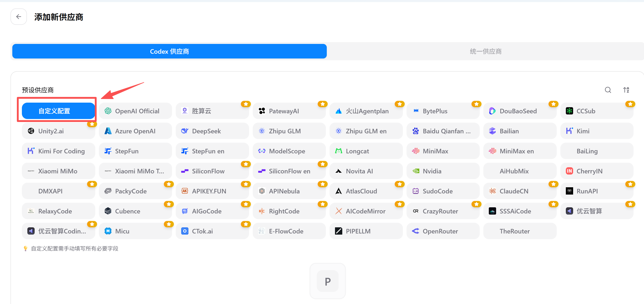Click the CherryIN red logo icon

point(569,171)
